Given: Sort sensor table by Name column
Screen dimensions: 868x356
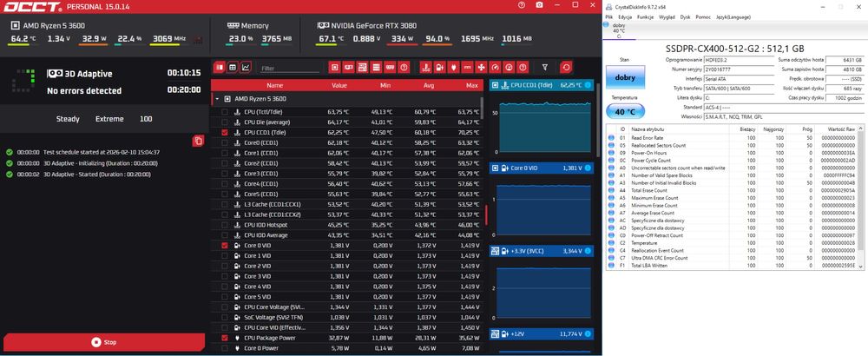Looking at the screenshot, I should coord(274,85).
